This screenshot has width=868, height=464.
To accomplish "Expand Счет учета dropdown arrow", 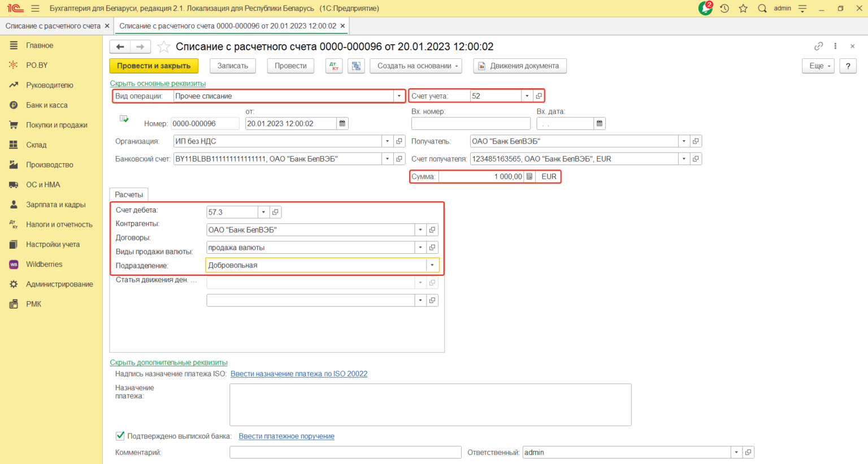I will [x=527, y=96].
